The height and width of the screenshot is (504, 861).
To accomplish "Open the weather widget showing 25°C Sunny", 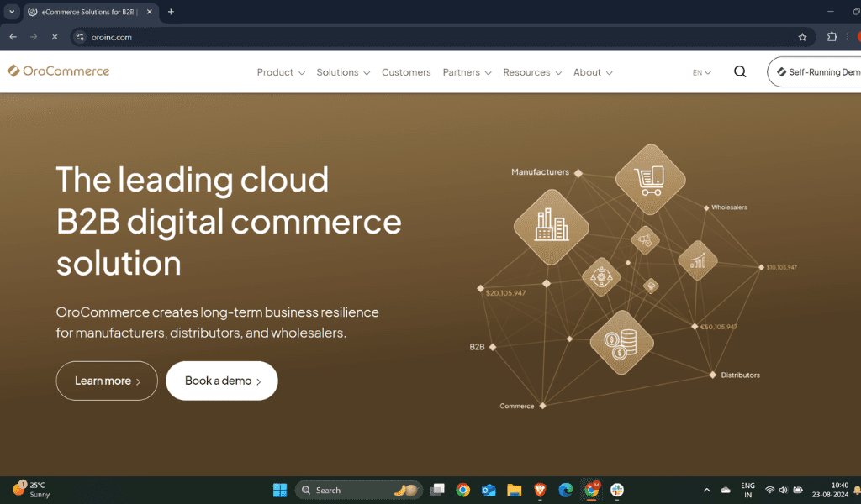I will coord(31,490).
